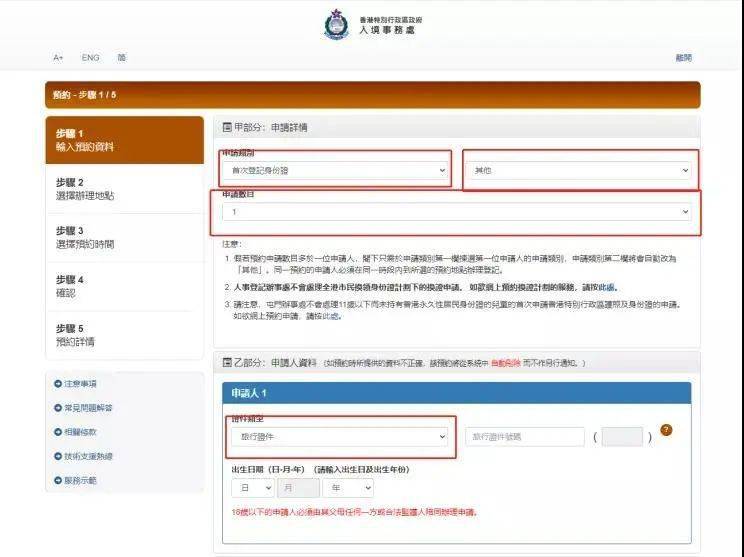Image resolution: width=744 pixels, height=557 pixels.
Task: Click the orange help question mark icon
Action: click(666, 430)
